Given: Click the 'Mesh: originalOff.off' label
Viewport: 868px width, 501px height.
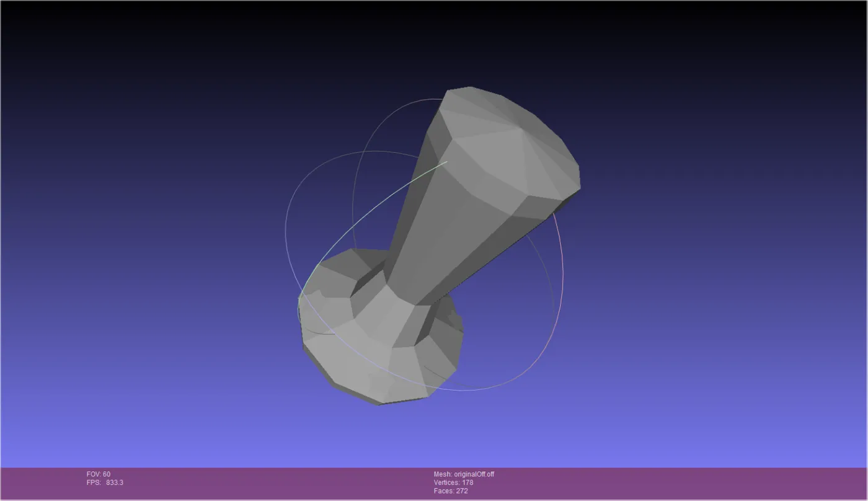Looking at the screenshot, I should pyautogui.click(x=464, y=474).
